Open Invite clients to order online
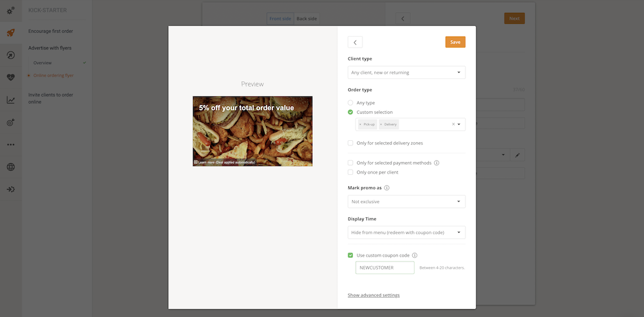Viewport: 644px width, 317px height. (x=51, y=98)
